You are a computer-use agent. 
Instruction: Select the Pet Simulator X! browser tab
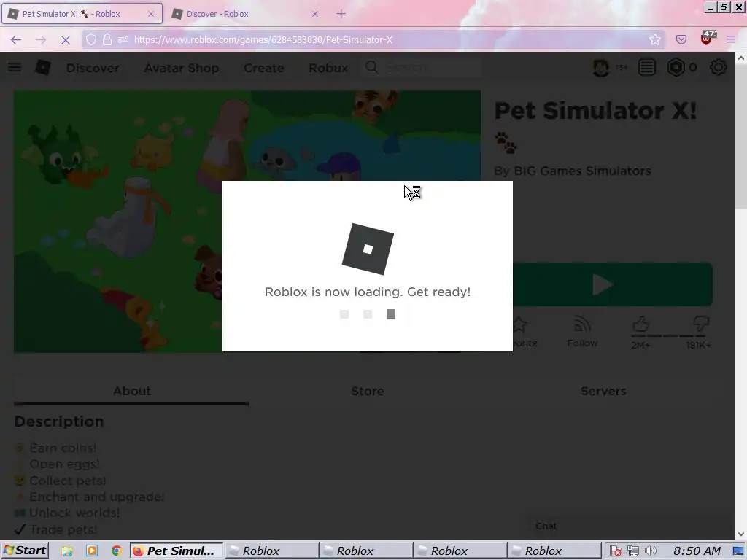click(x=82, y=14)
